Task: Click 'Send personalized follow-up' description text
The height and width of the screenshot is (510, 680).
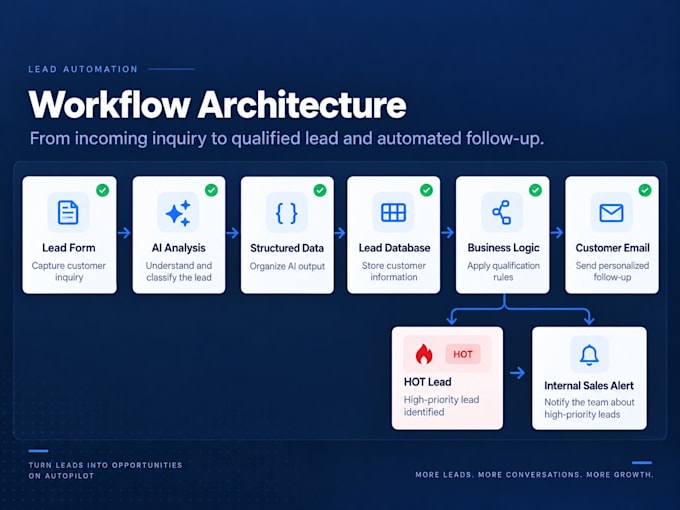Action: point(612,271)
